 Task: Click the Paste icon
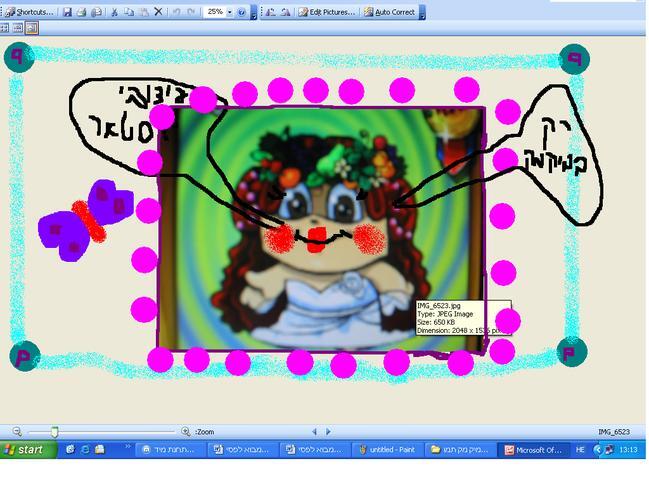[x=144, y=12]
